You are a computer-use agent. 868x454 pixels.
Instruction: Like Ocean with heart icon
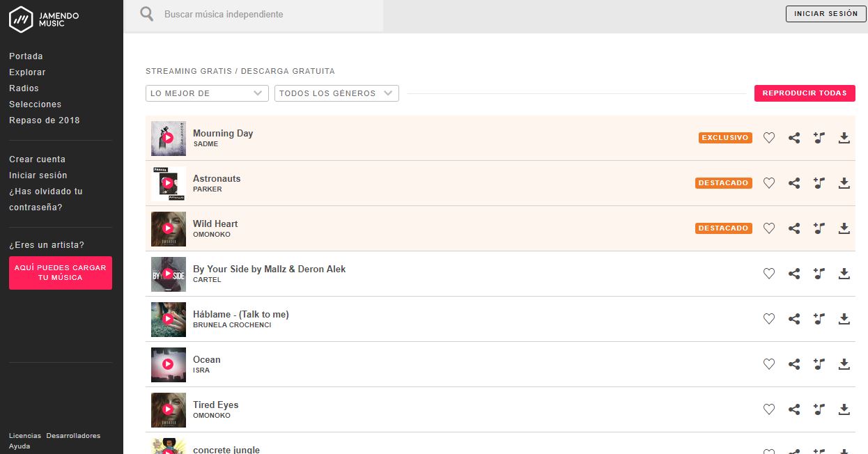tap(769, 364)
